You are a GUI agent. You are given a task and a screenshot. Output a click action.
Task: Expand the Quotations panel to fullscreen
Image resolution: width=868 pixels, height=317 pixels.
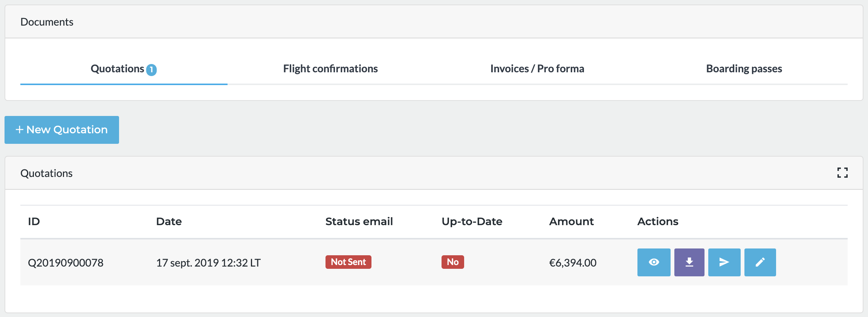coord(842,173)
